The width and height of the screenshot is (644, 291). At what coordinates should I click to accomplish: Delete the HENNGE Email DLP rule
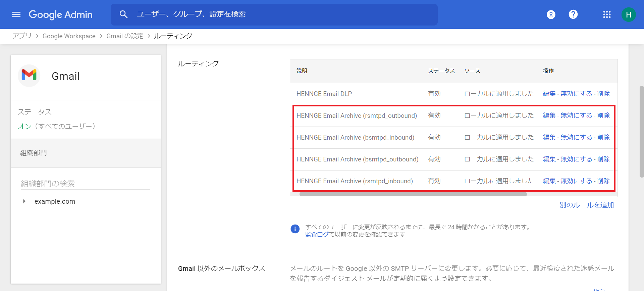pyautogui.click(x=603, y=94)
